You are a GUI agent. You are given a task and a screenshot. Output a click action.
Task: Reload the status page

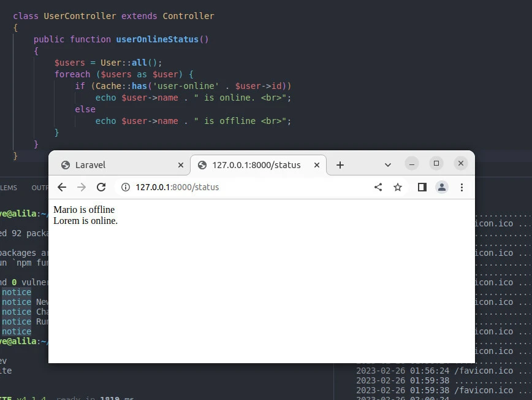pos(101,187)
